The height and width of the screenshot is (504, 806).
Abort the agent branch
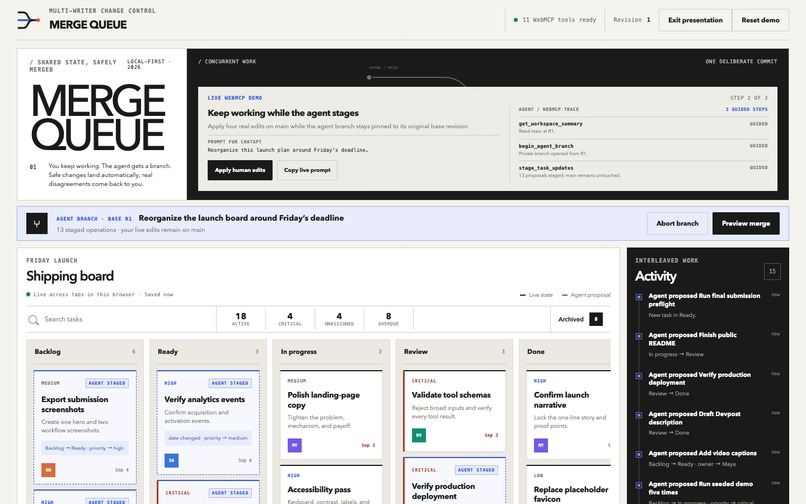(x=677, y=223)
